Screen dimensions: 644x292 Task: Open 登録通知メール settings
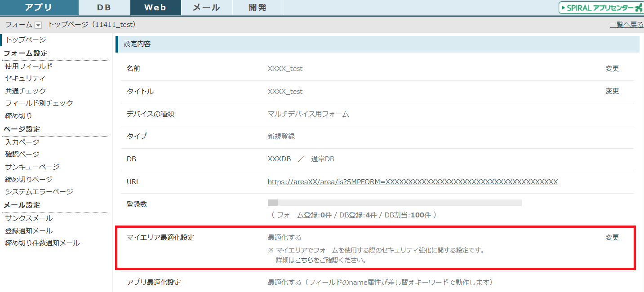click(x=29, y=231)
